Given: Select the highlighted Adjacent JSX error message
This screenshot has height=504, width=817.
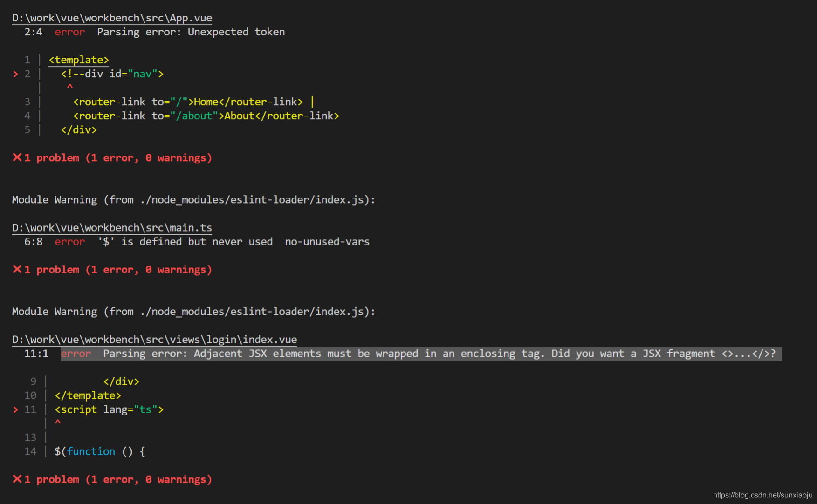Looking at the screenshot, I should point(419,354).
